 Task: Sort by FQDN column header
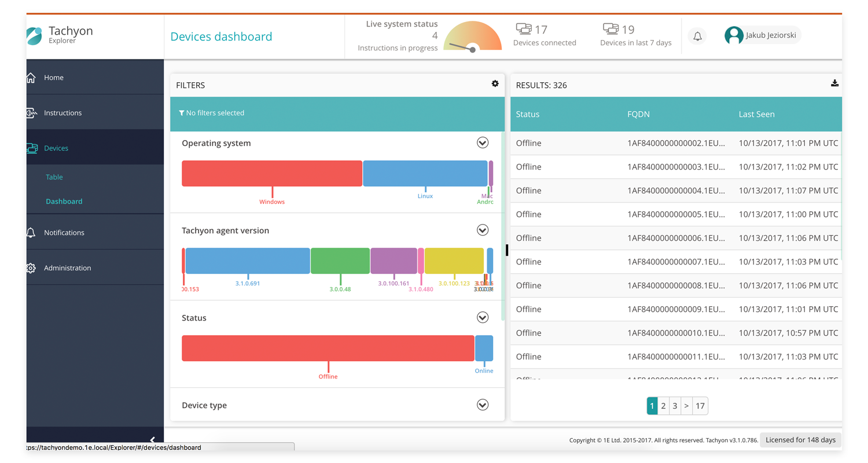639,114
